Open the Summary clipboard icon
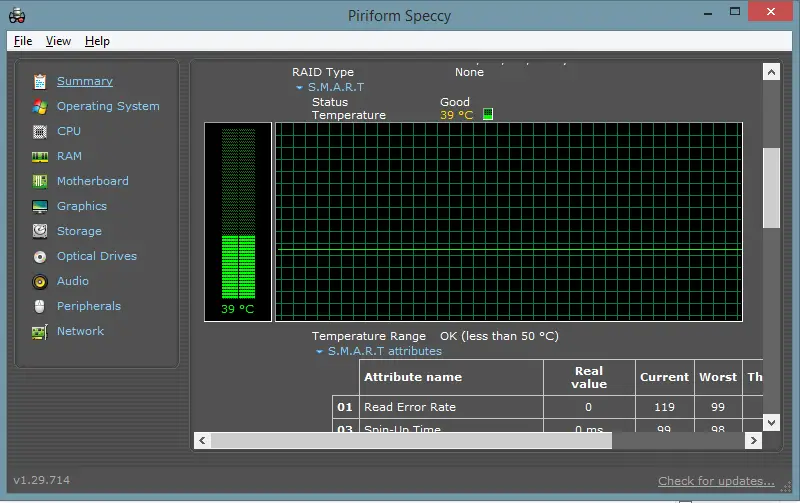The height and width of the screenshot is (503, 800). (x=40, y=82)
